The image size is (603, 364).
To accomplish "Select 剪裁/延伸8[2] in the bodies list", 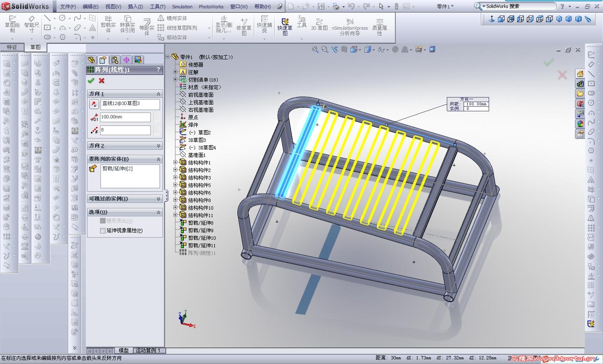I will pos(118,169).
